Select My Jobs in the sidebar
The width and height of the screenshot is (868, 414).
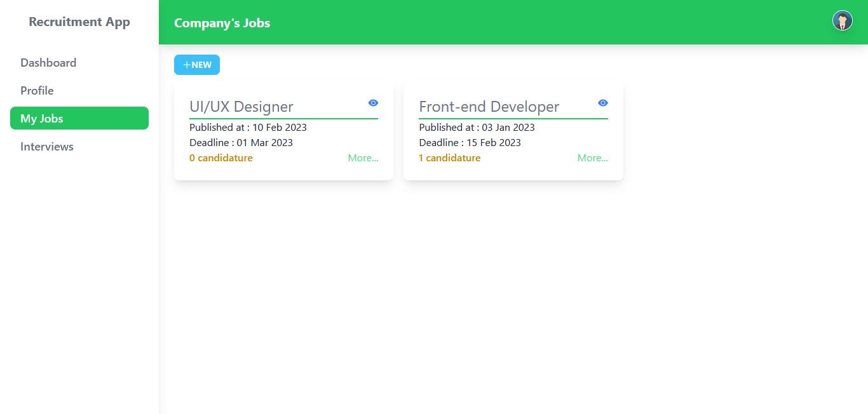pos(42,118)
